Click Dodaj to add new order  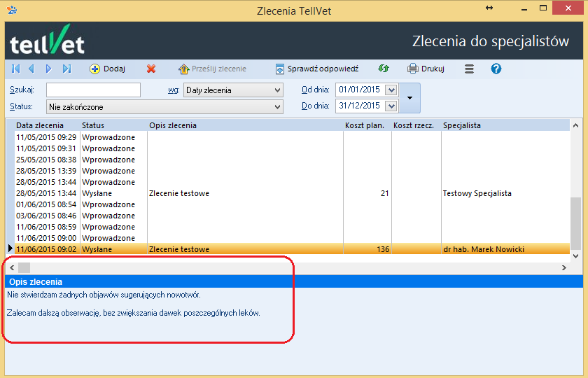coord(107,69)
